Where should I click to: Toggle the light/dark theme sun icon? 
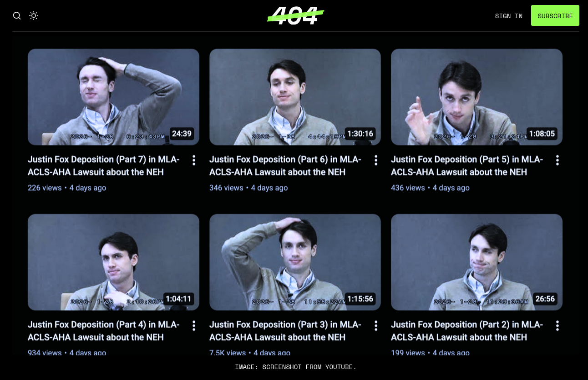click(x=34, y=16)
